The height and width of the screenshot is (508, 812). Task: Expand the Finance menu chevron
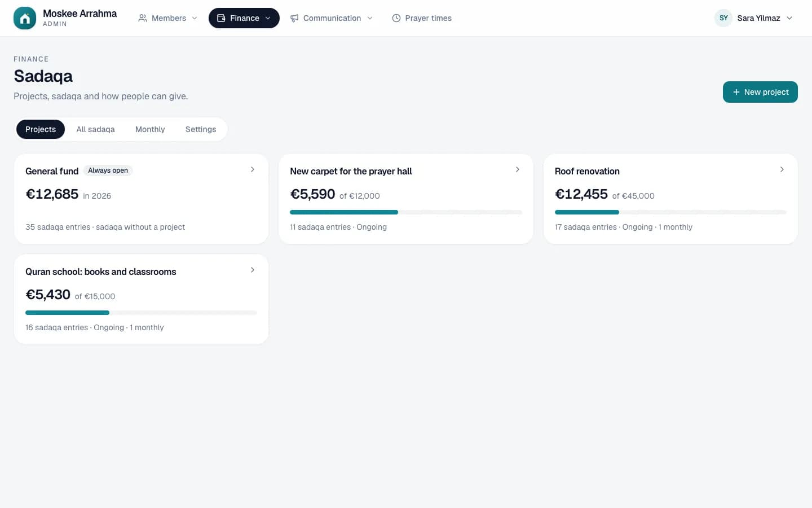click(268, 18)
